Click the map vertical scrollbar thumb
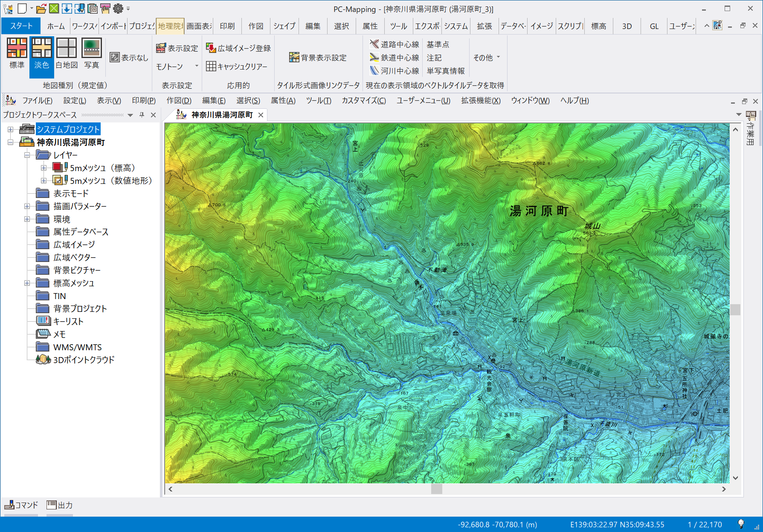The height and width of the screenshot is (532, 763). tap(735, 309)
